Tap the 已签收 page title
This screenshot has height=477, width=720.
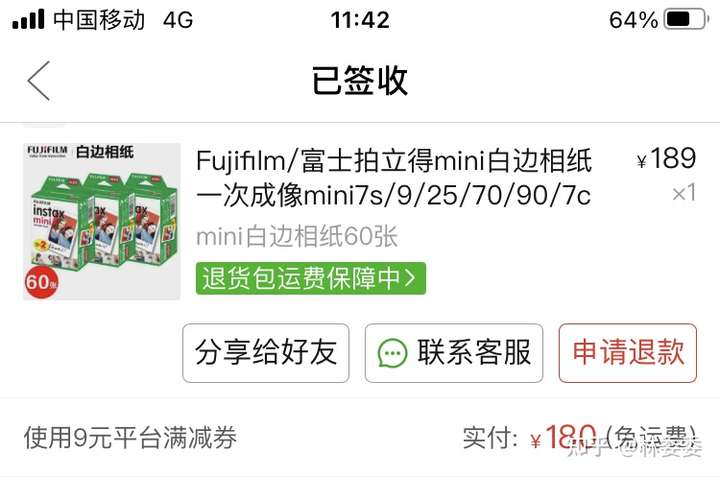(x=360, y=81)
